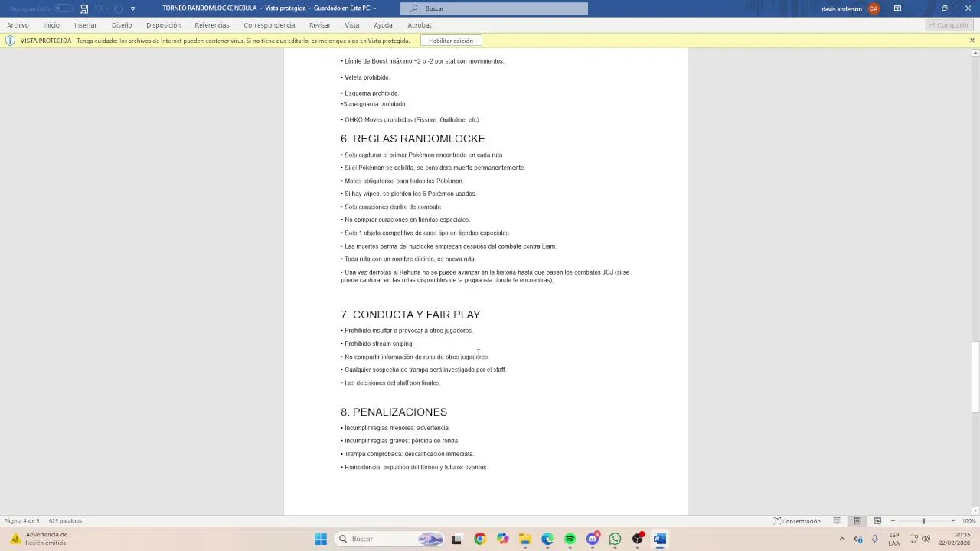Click the volume speaker tray icon
This screenshot has width=980, height=551.
click(x=926, y=539)
